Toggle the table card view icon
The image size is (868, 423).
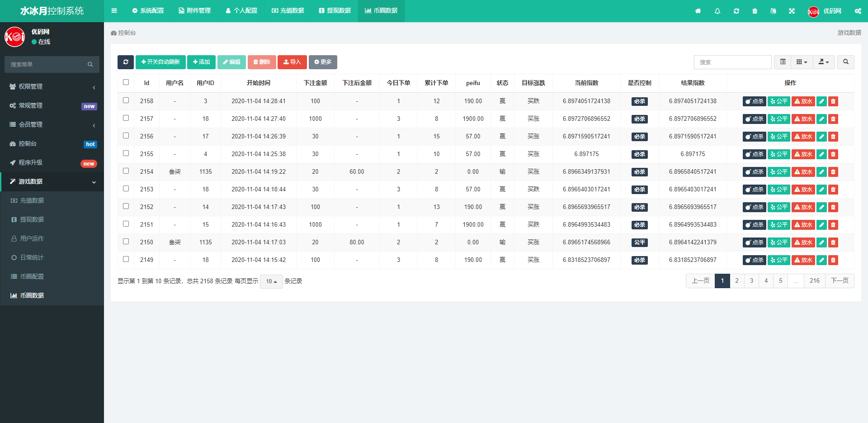[783, 62]
